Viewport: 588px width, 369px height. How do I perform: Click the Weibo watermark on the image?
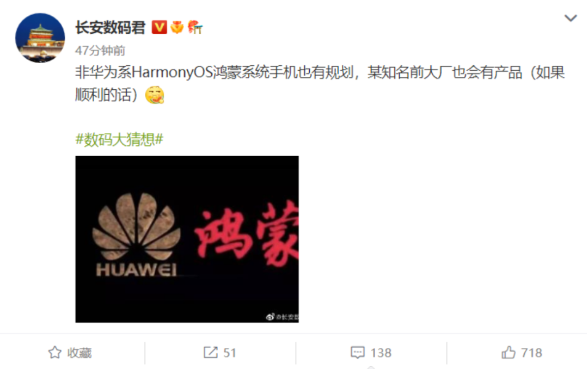(283, 317)
